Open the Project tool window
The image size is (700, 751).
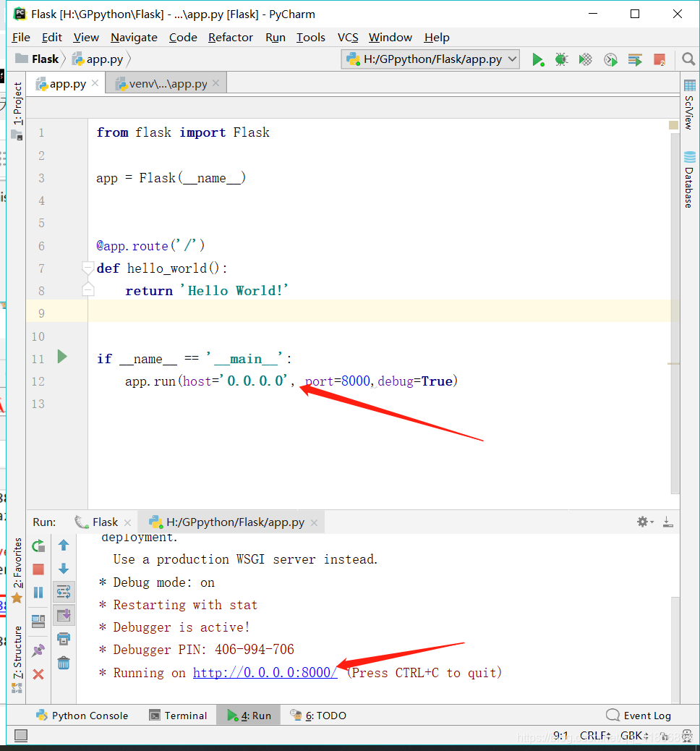[17, 110]
